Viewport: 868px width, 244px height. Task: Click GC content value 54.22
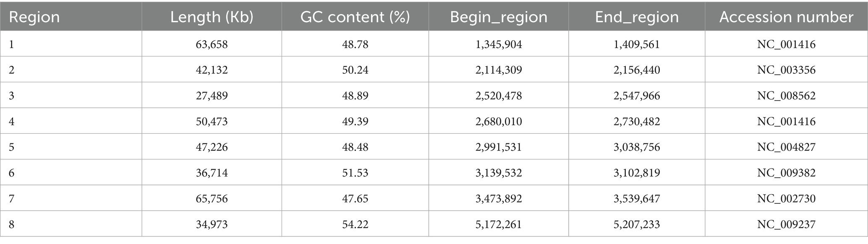tap(355, 224)
